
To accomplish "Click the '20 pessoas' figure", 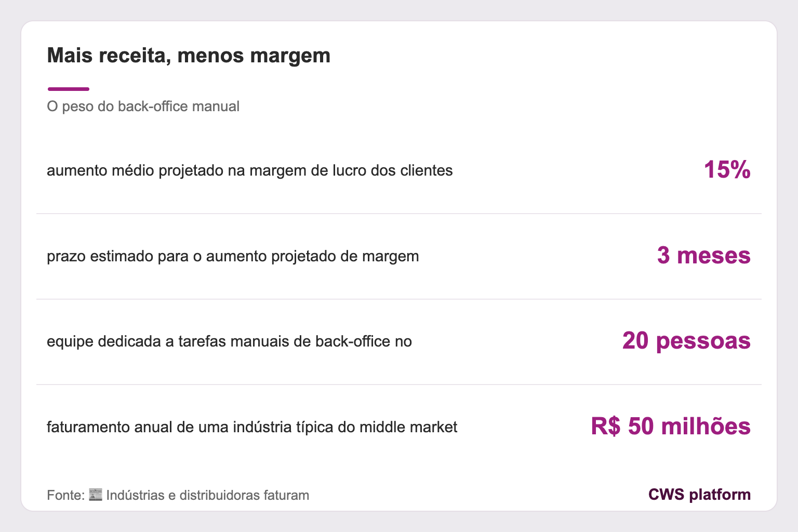I will pos(686,341).
